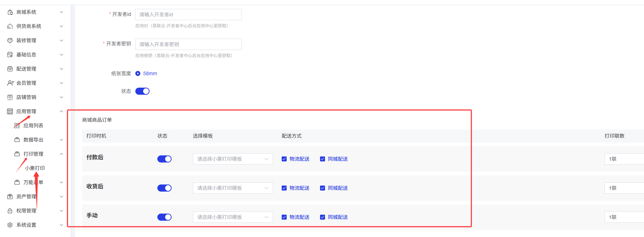Viewport: 644px width, 237px height.
Task: Click the 店铺营销 gift icon
Action: click(10, 97)
